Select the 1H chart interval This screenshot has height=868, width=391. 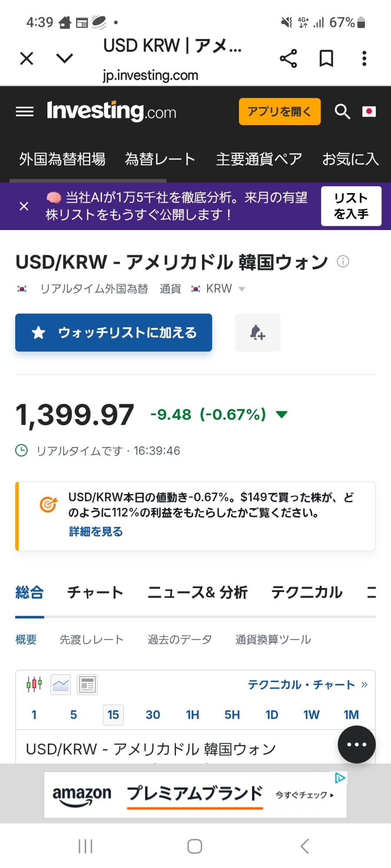192,715
